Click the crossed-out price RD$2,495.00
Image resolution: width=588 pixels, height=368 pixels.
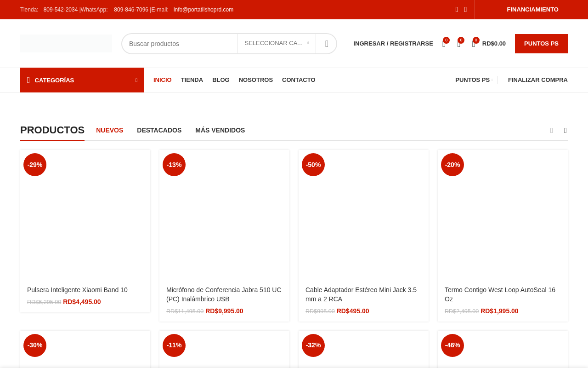pyautogui.click(x=462, y=311)
